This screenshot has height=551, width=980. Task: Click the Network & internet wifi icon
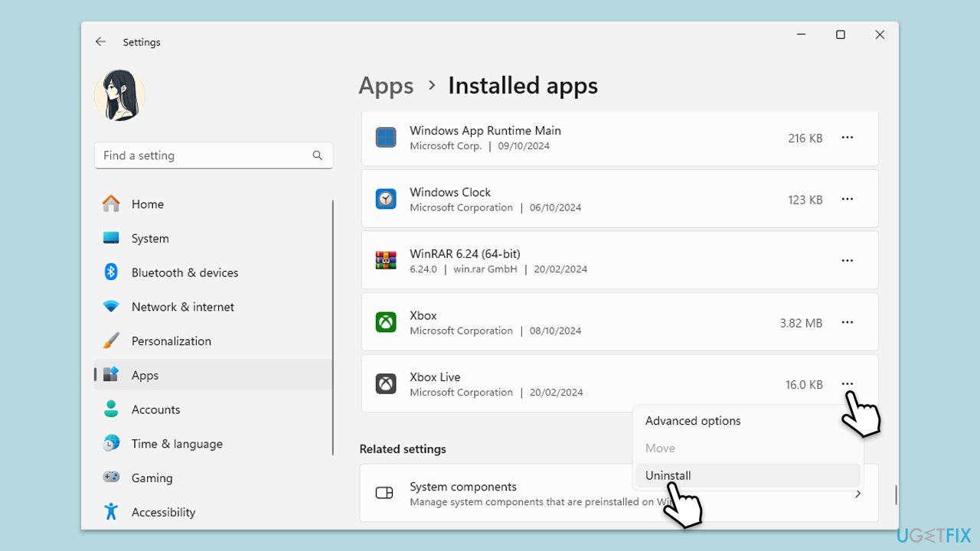tap(111, 307)
